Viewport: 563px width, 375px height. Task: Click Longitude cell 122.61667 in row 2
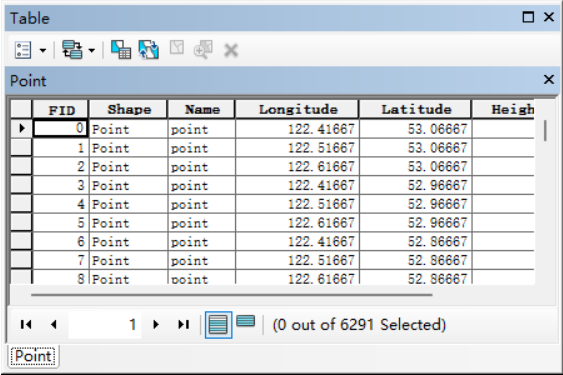[297, 166]
